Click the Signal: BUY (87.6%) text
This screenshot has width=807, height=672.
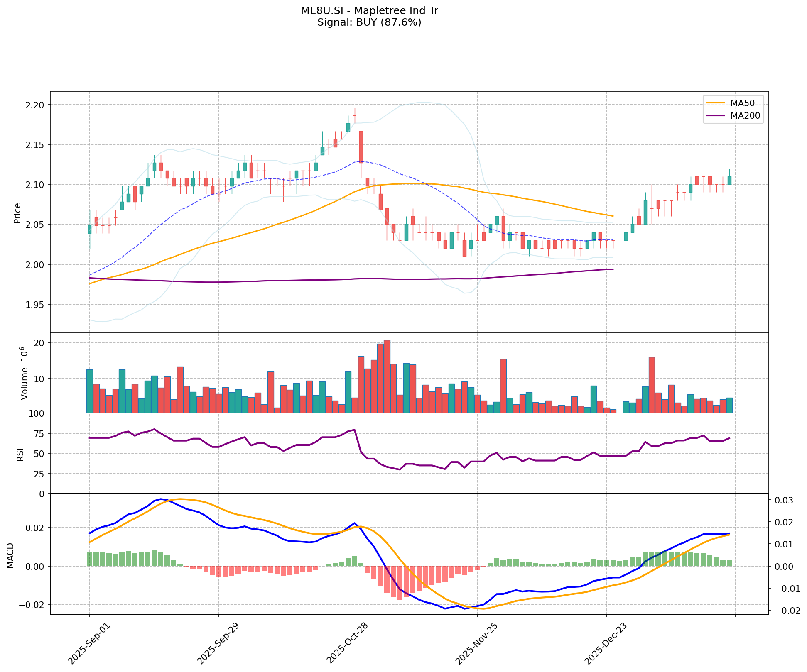369,22
